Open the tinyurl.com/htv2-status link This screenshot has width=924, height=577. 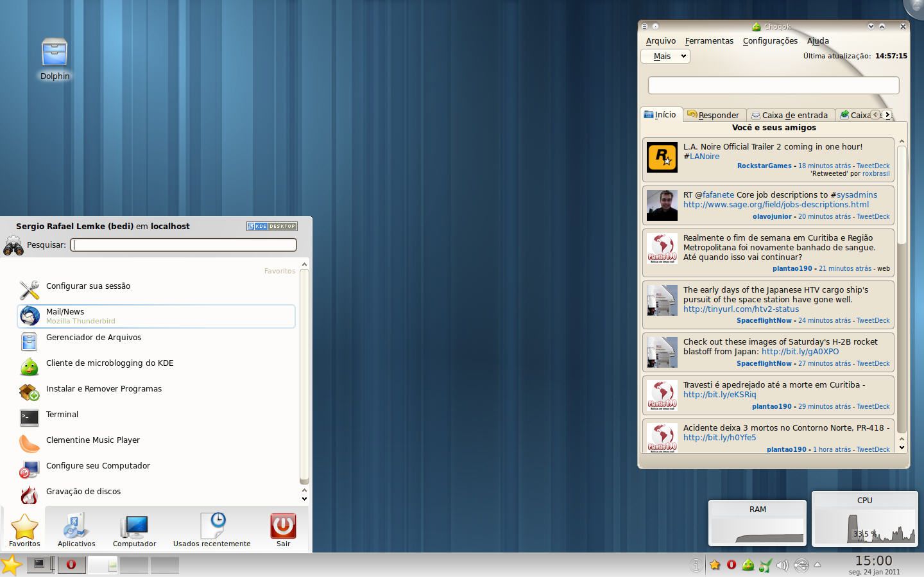(x=732, y=309)
